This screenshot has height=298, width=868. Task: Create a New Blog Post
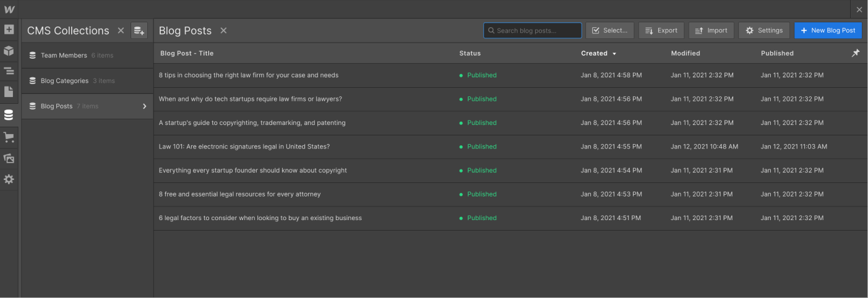tap(828, 30)
